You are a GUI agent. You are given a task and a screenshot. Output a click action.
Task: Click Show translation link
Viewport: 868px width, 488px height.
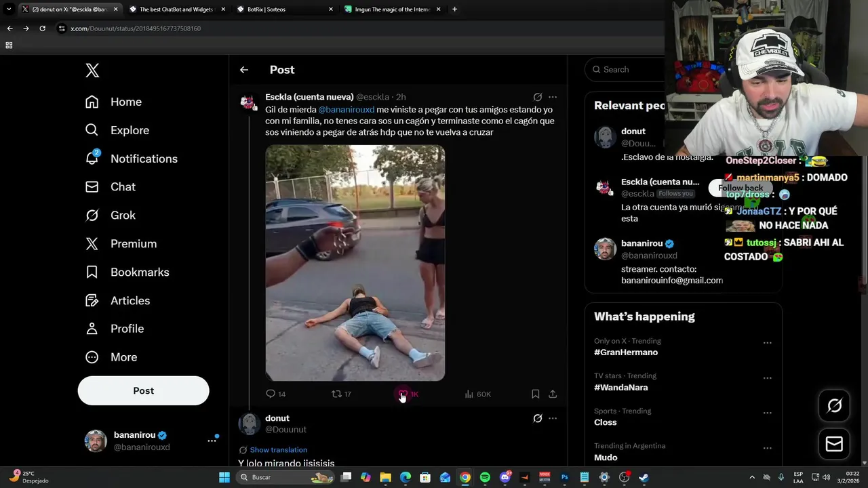coord(278,450)
